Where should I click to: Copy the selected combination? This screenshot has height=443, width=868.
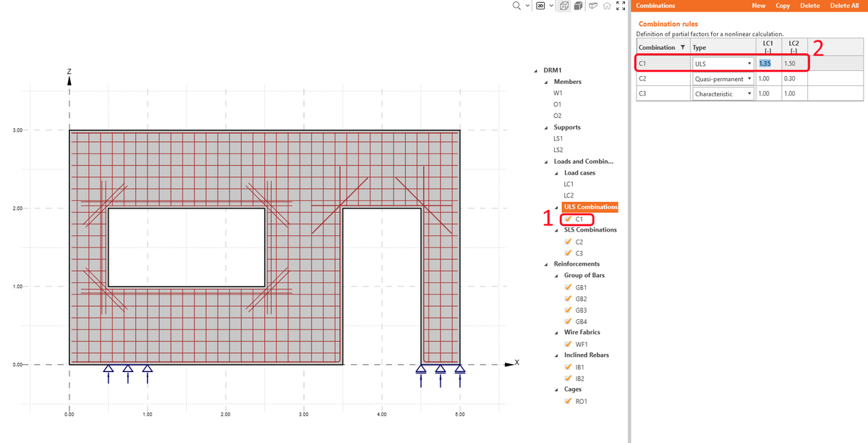pos(783,6)
